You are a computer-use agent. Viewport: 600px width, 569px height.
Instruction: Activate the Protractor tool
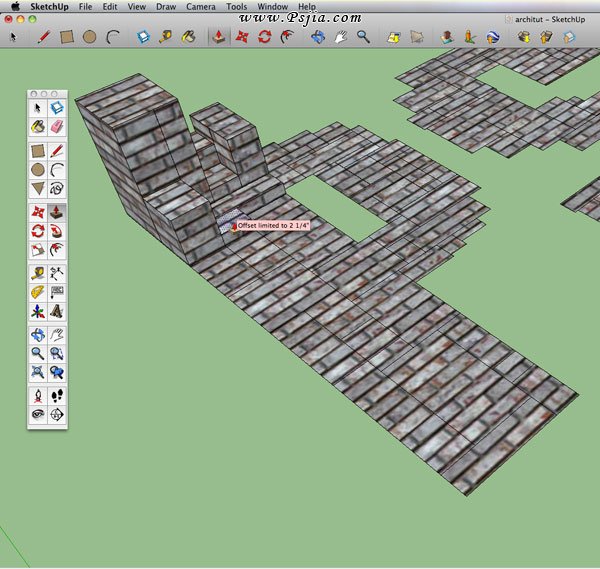click(37, 292)
